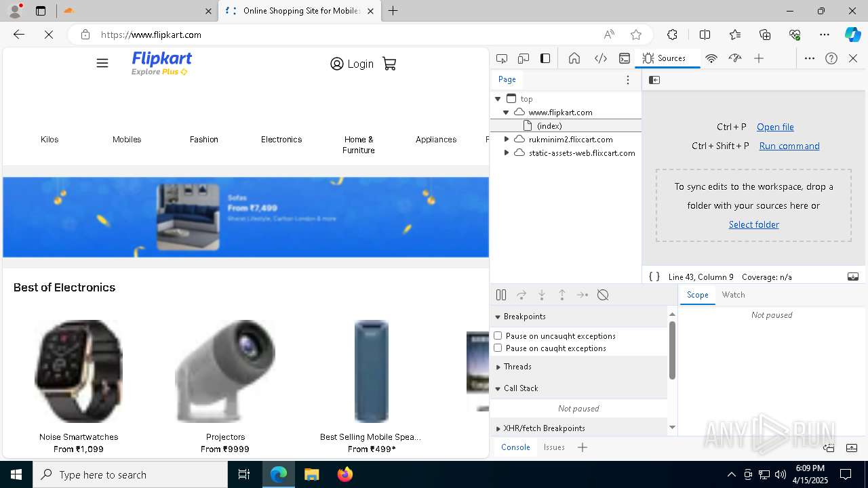Select the Page tab in navigator
The image size is (868, 488).
click(507, 79)
